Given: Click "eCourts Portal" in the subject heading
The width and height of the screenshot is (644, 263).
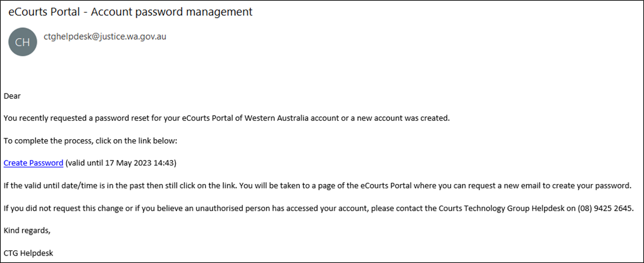Looking at the screenshot, I should click(45, 12).
